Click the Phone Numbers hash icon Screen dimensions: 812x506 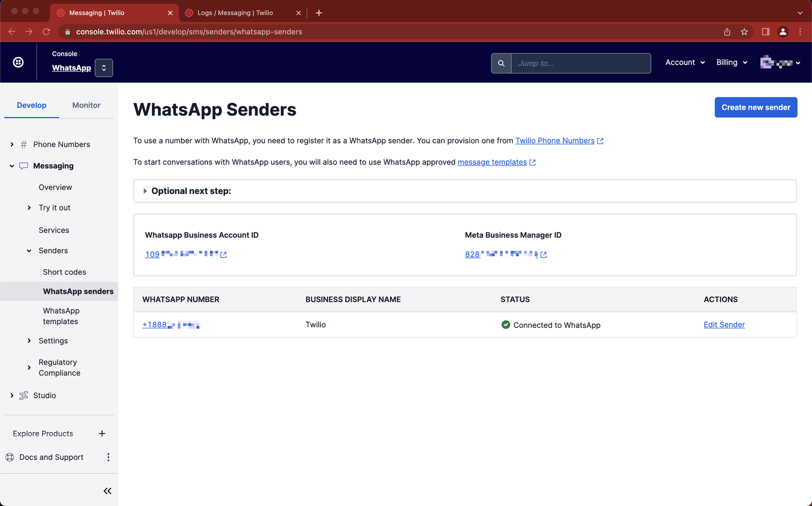tap(23, 144)
